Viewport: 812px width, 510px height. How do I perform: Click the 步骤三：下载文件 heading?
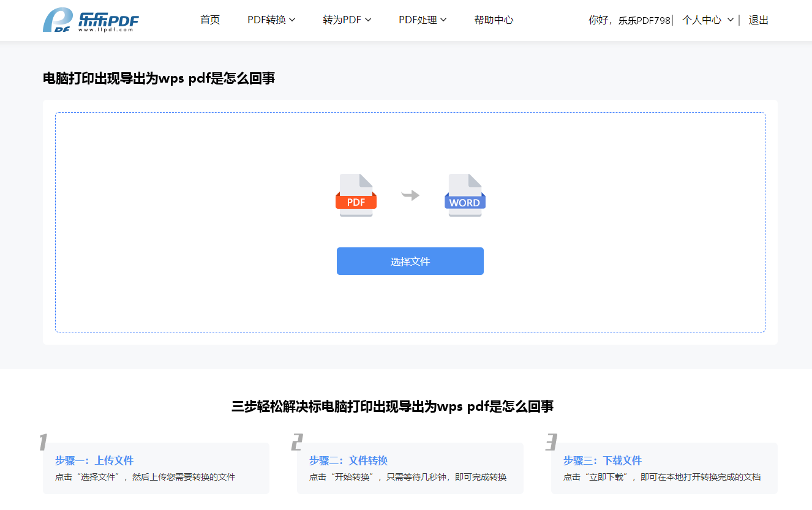603,460
